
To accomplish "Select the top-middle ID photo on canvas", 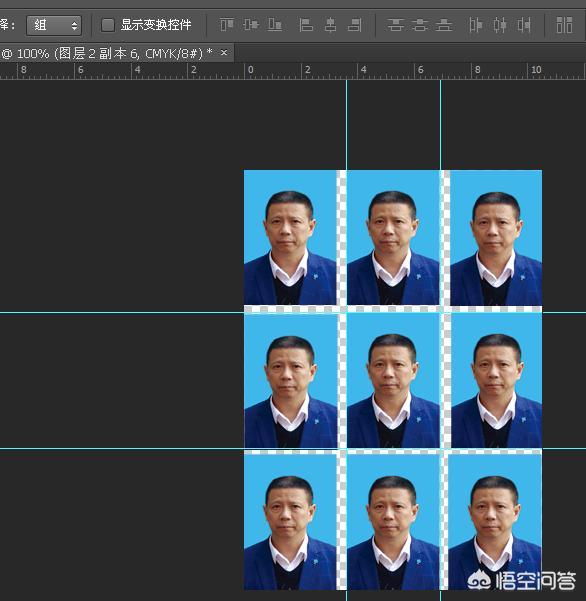I will 393,238.
